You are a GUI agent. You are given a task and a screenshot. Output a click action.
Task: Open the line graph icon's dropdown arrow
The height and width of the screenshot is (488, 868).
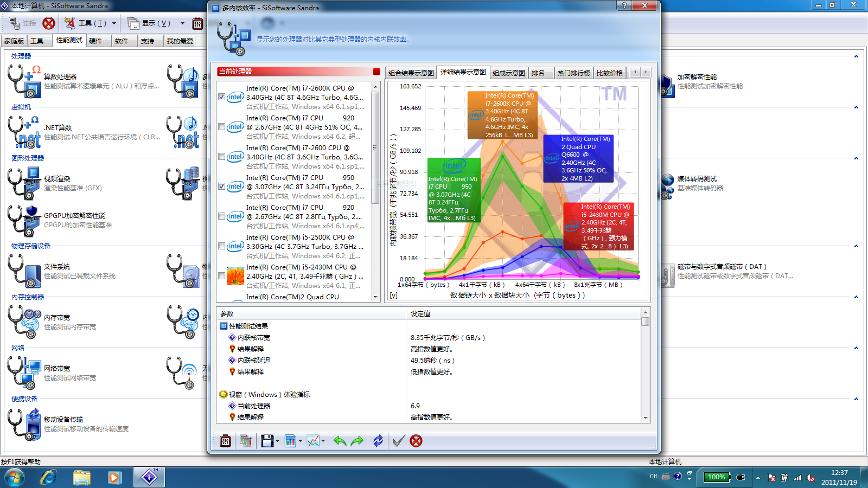tap(323, 441)
